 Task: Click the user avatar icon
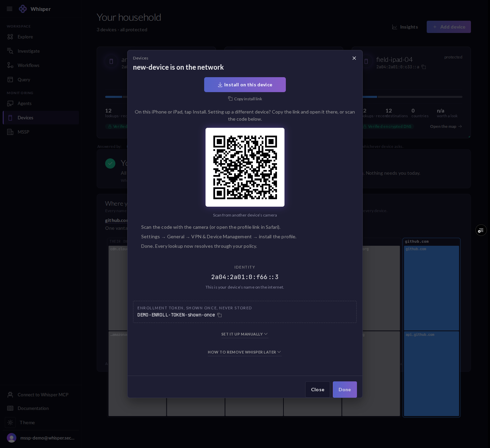(12, 438)
